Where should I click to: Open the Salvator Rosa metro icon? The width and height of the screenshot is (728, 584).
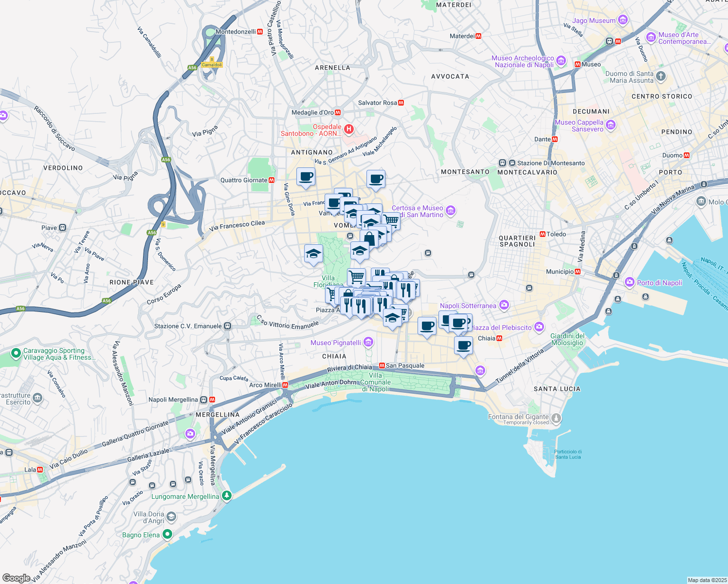point(401,103)
